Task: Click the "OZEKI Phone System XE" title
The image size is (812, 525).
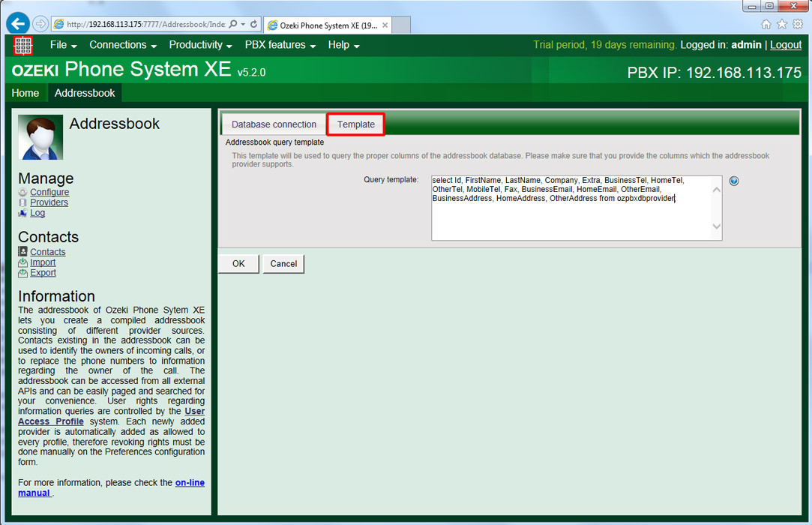Action: pos(121,70)
